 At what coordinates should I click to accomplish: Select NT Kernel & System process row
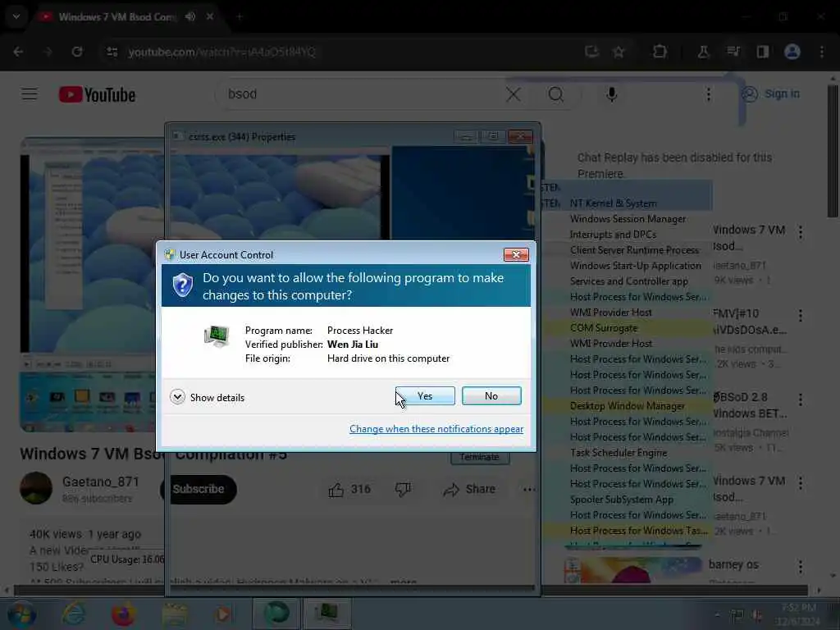coord(626,203)
